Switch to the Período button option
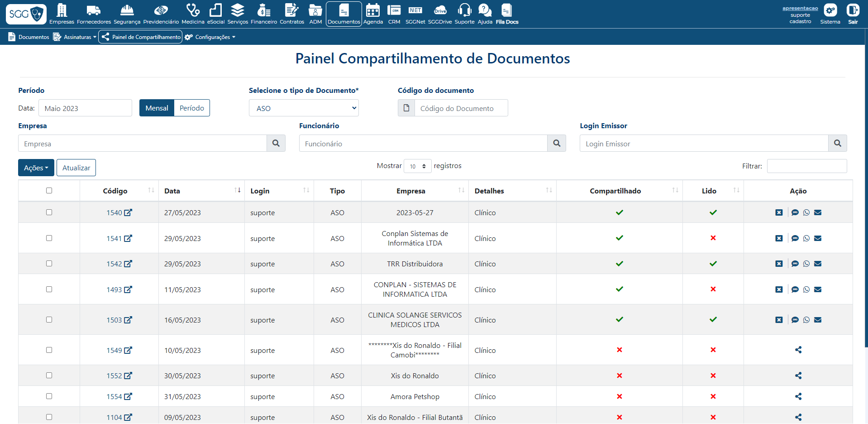 [x=192, y=108]
